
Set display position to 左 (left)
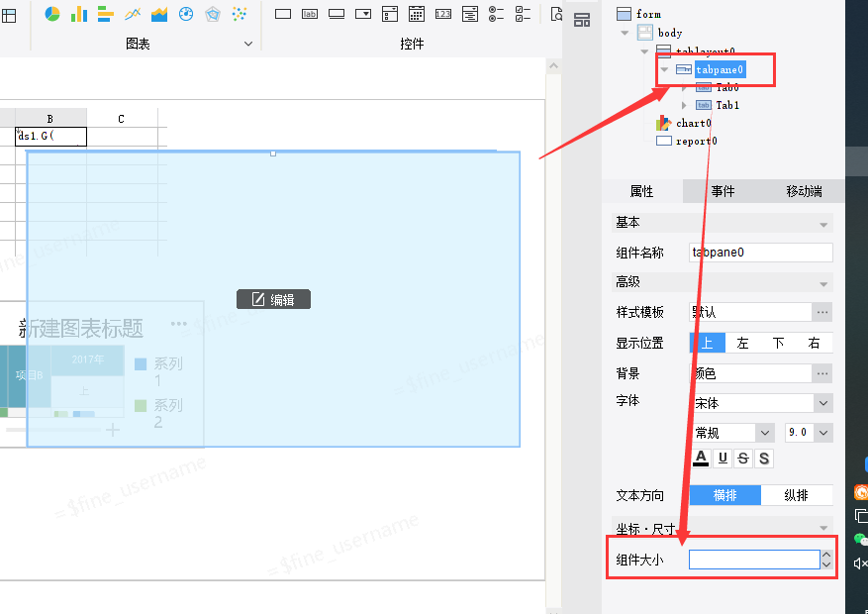pos(743,344)
